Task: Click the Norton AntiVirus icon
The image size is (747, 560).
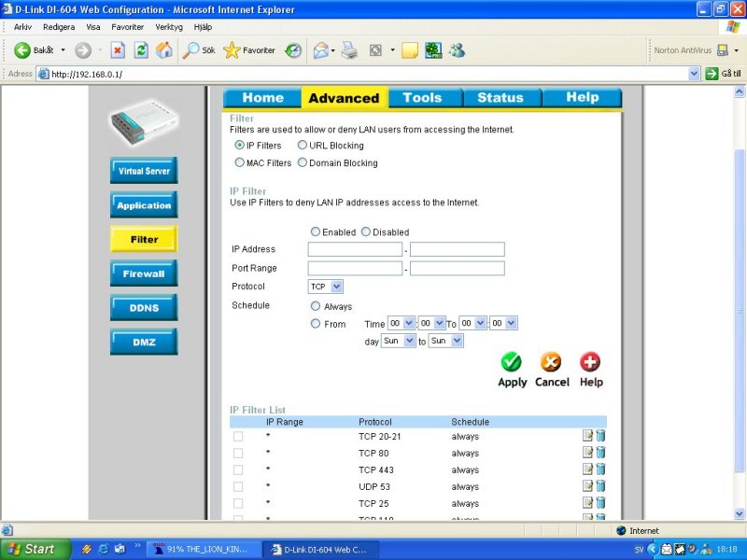Action: click(x=723, y=50)
